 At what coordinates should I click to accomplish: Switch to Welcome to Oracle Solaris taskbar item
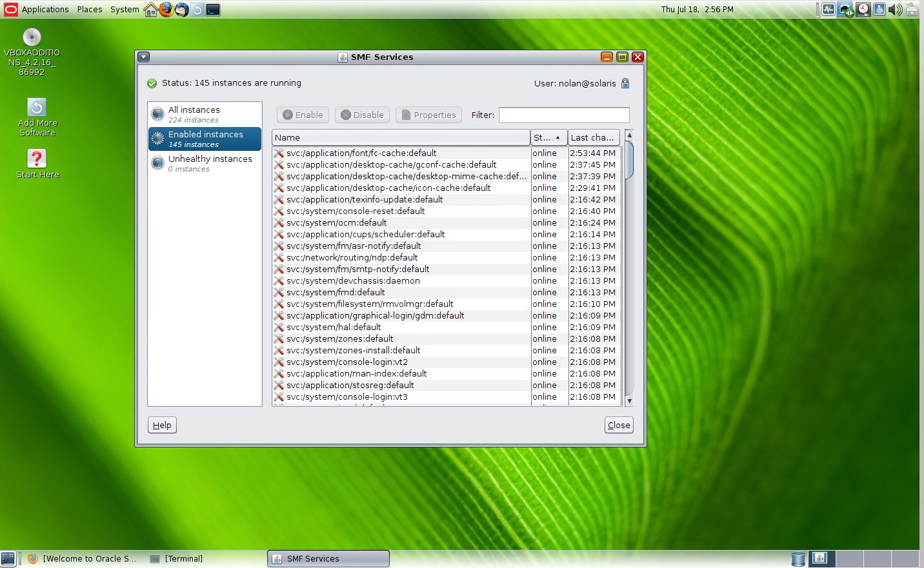pos(83,559)
